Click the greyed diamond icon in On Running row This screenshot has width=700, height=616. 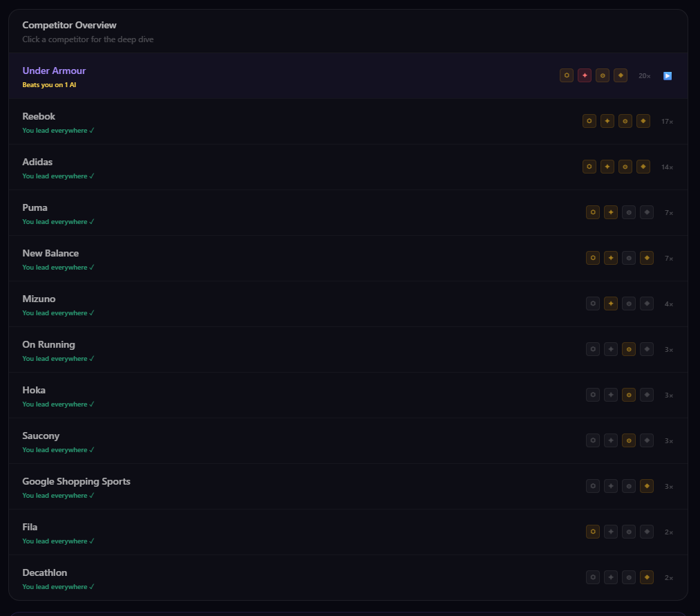(x=647, y=349)
